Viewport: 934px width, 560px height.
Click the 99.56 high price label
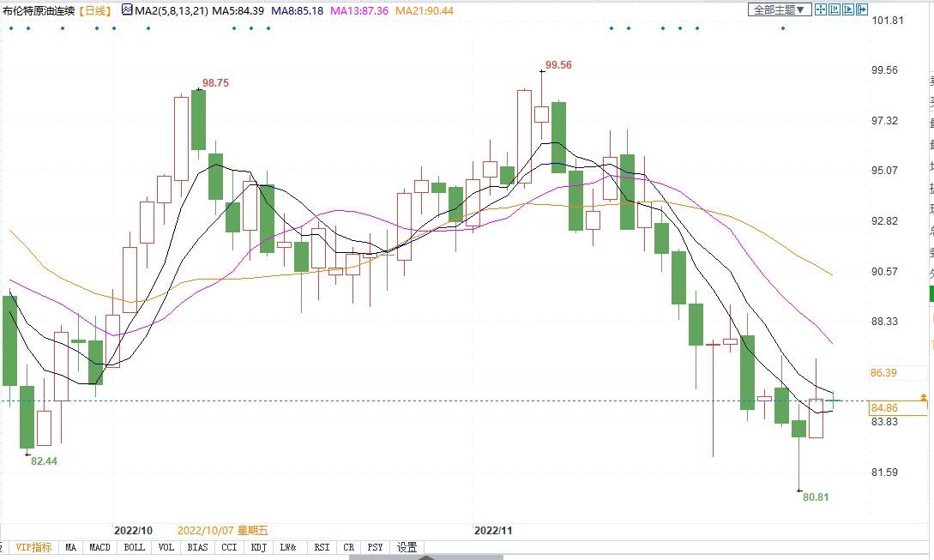(x=558, y=65)
